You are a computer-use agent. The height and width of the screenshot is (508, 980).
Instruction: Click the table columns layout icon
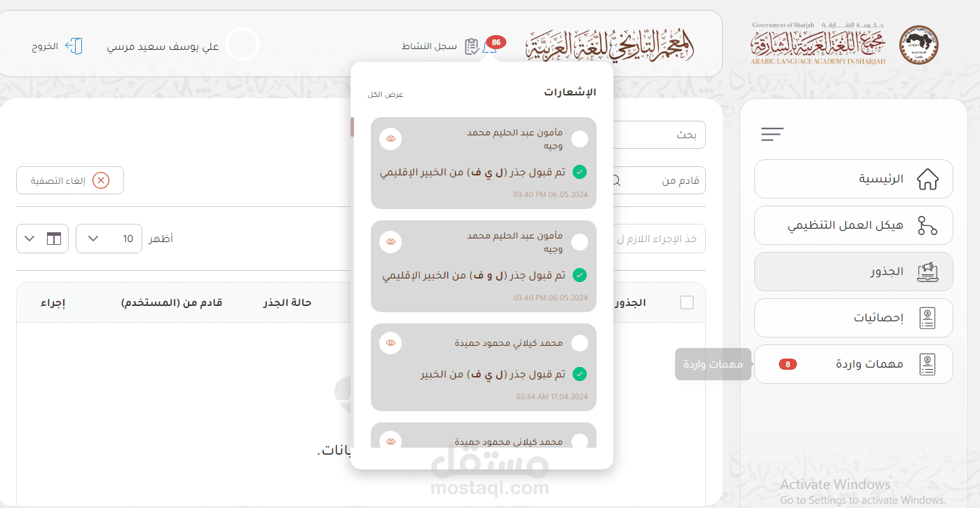54,239
